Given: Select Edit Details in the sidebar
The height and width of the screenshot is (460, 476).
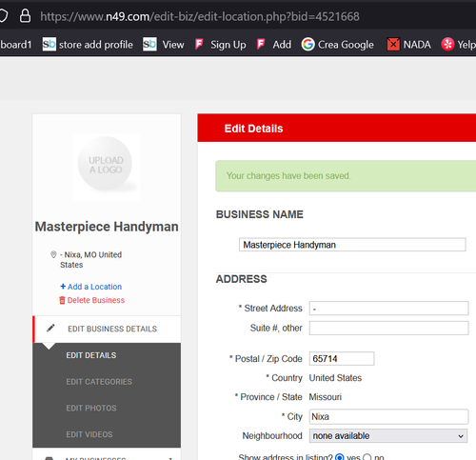Looking at the screenshot, I should (x=91, y=355).
